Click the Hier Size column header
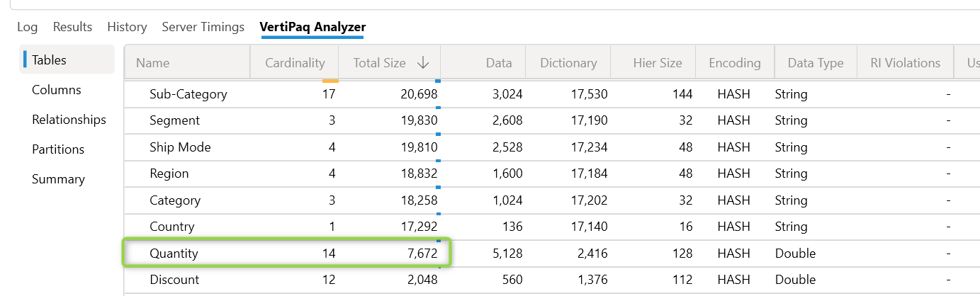This screenshot has height=296, width=980. (x=657, y=63)
